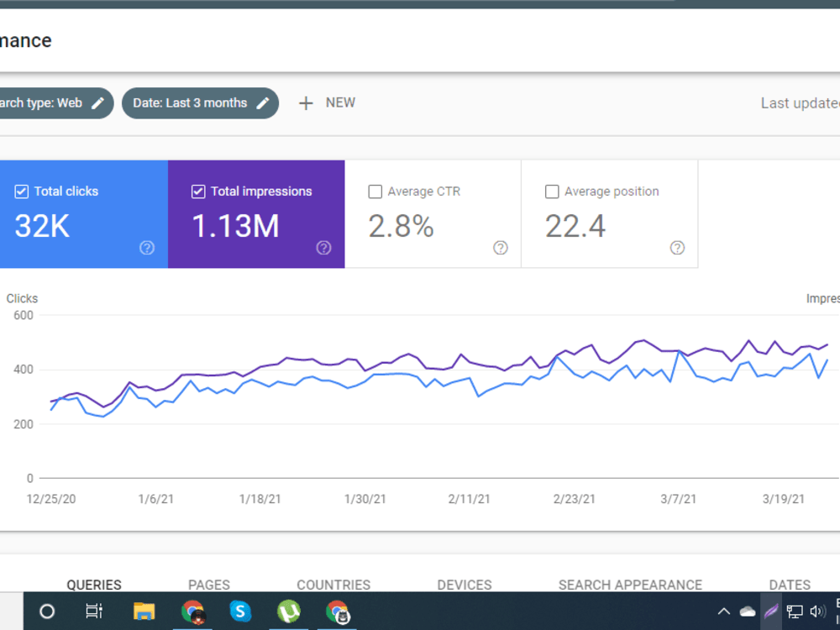This screenshot has width=840, height=630.
Task: Select the 32K total clicks value
Action: pos(42,226)
